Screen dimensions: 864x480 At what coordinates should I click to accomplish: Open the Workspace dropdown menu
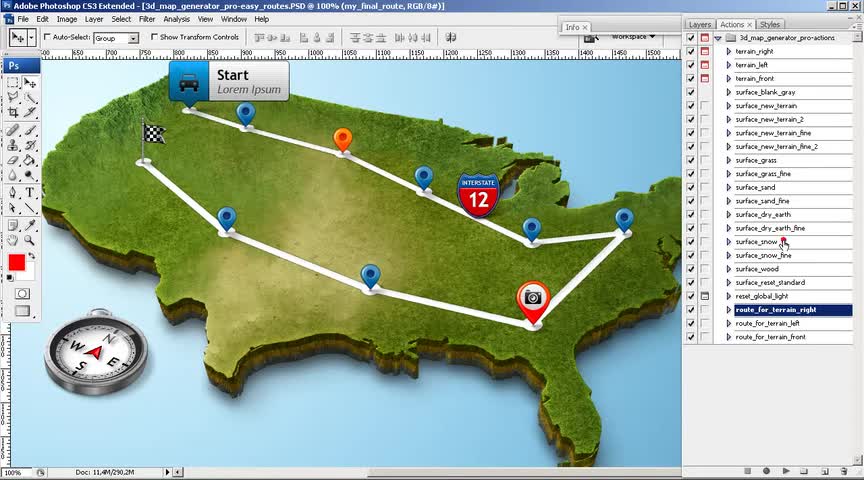tap(633, 37)
